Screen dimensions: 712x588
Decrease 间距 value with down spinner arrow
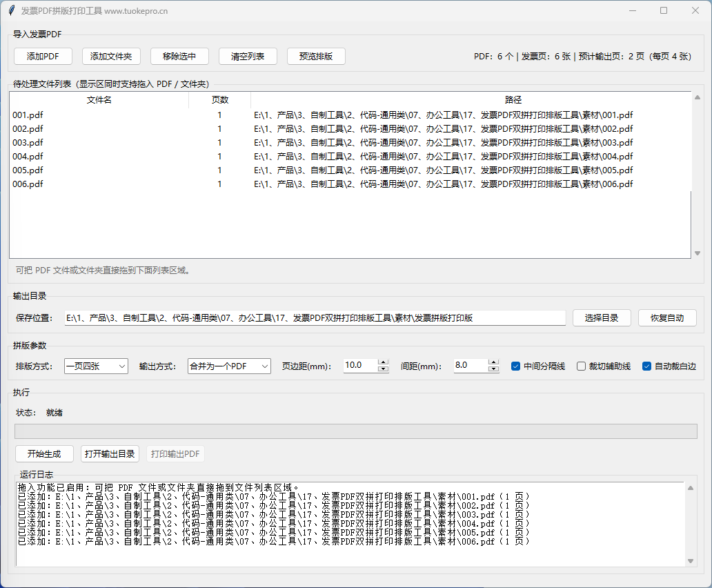pos(493,369)
